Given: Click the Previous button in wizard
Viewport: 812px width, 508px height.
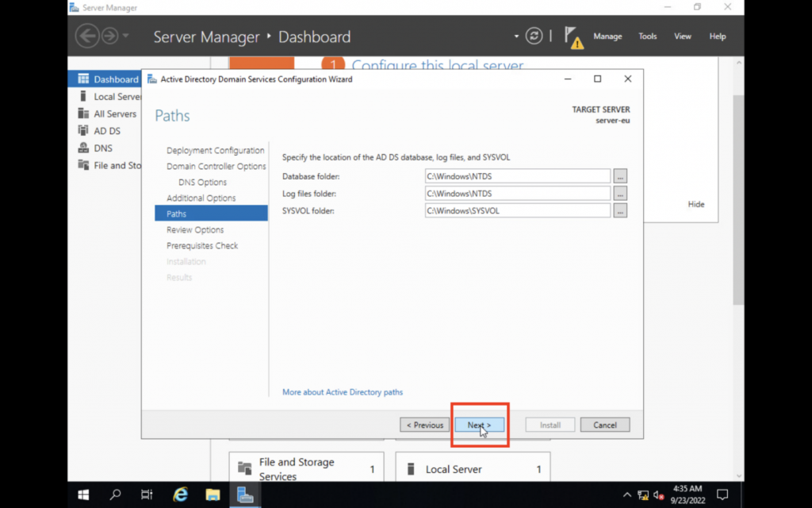Looking at the screenshot, I should tap(425, 425).
